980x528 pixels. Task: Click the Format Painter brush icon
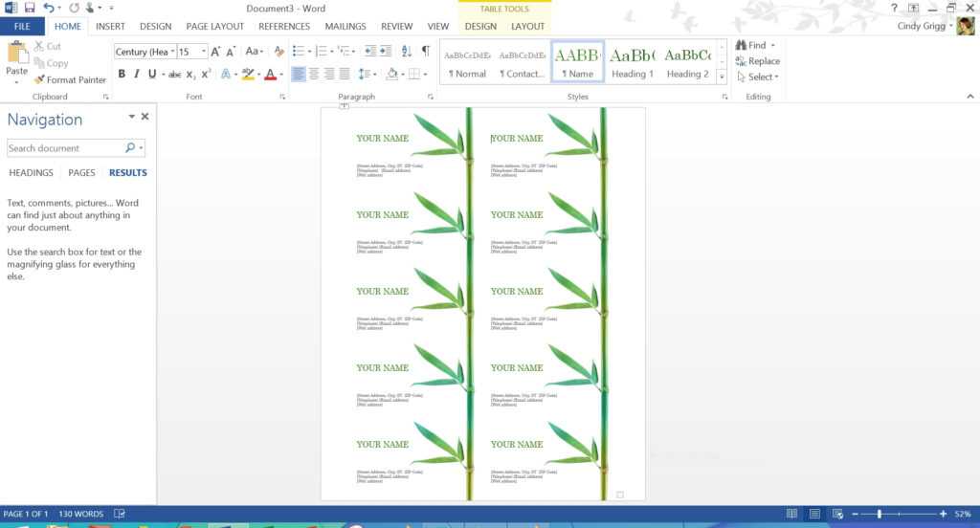click(x=39, y=80)
